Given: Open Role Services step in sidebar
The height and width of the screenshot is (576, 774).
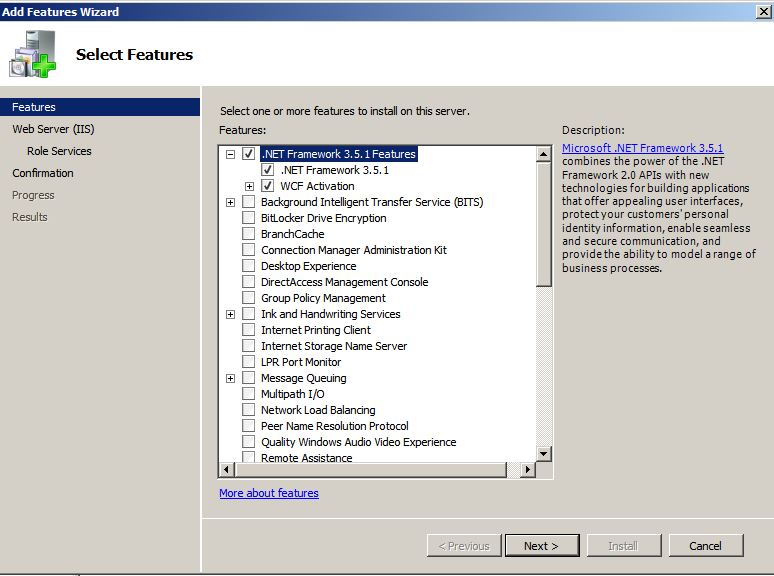Looking at the screenshot, I should pos(59,151).
